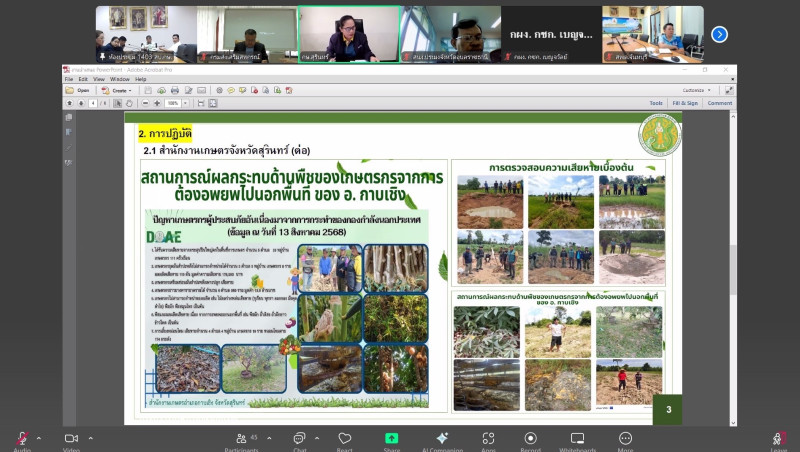
Task: Click the document vertical scrollbar thumb
Action: (x=733, y=269)
